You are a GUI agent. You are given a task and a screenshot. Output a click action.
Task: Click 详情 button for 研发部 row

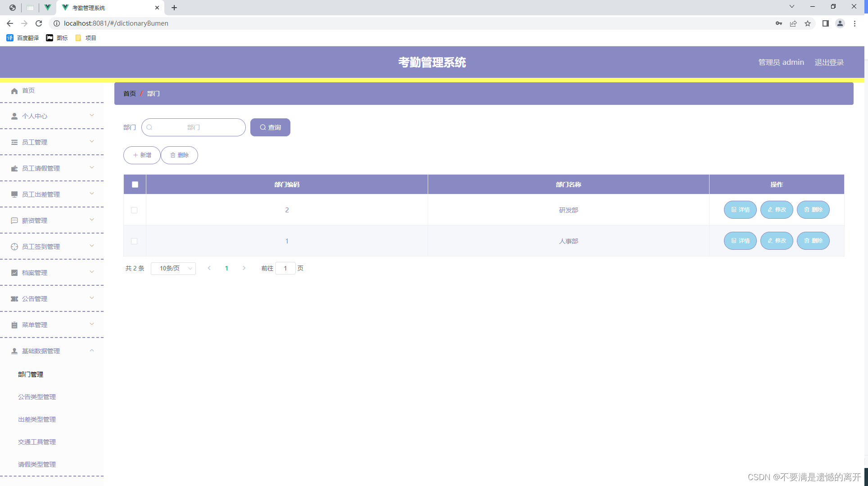point(740,210)
